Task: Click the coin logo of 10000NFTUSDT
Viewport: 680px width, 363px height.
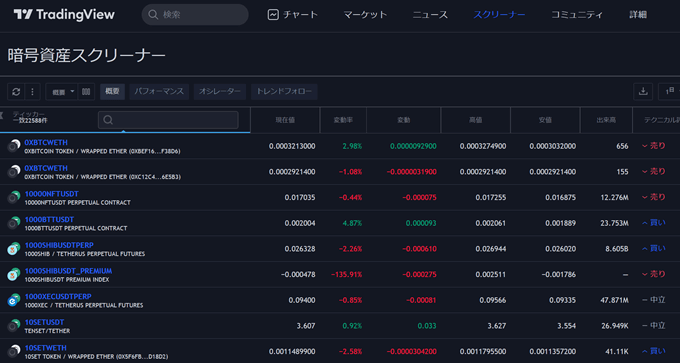Action: coord(14,197)
